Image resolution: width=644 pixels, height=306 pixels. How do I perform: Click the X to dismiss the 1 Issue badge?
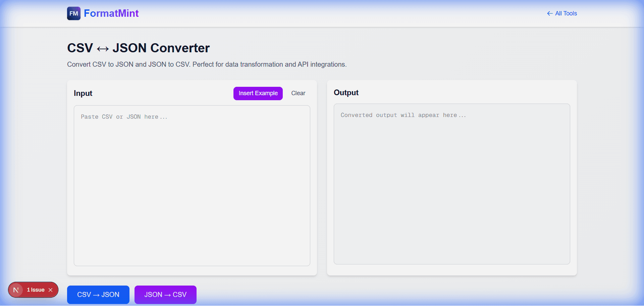pos(51,290)
